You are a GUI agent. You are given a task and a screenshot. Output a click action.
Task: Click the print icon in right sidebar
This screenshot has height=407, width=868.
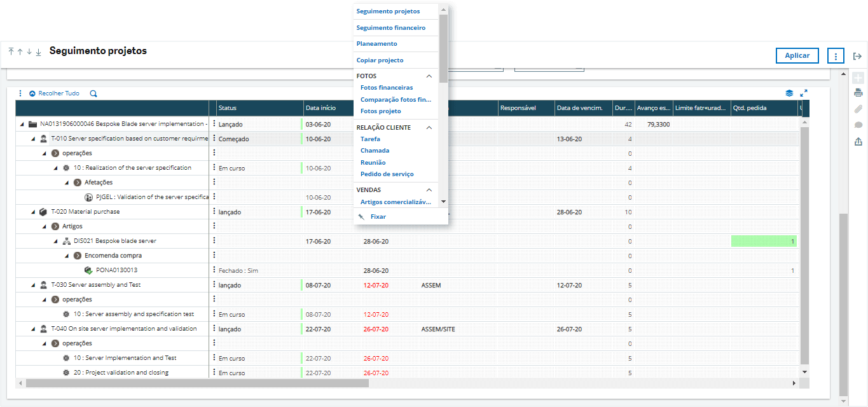click(x=858, y=93)
